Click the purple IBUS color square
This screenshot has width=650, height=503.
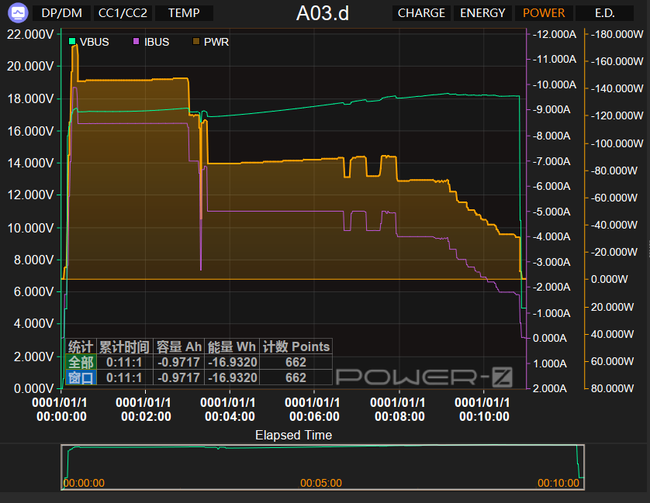coord(136,41)
